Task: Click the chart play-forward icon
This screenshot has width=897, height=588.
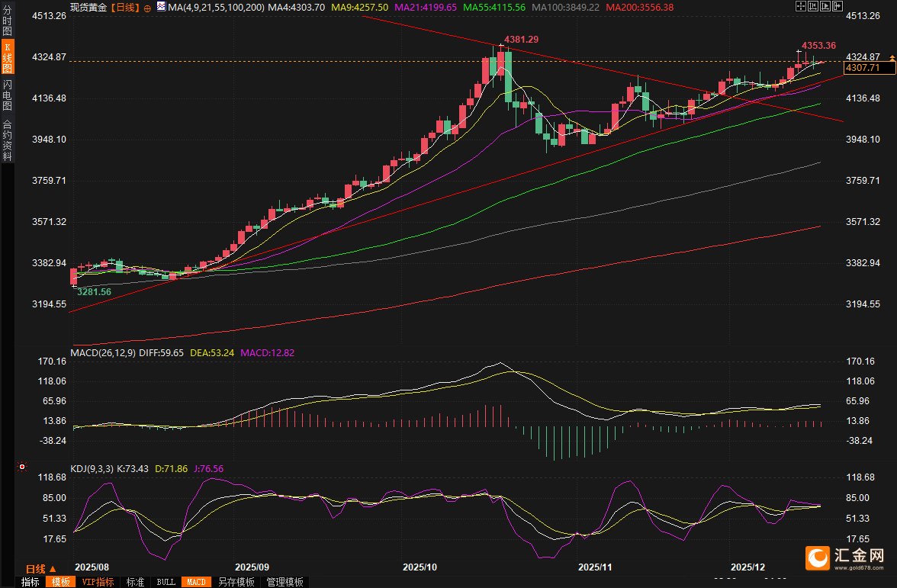Action: 824,7
